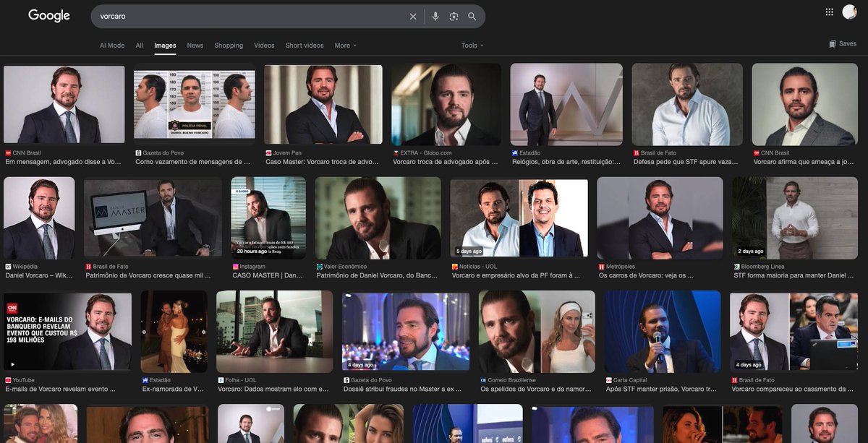Click 'Vorcaro compareceu ao casamento da' text
The height and width of the screenshot is (443, 868).
[793, 389]
